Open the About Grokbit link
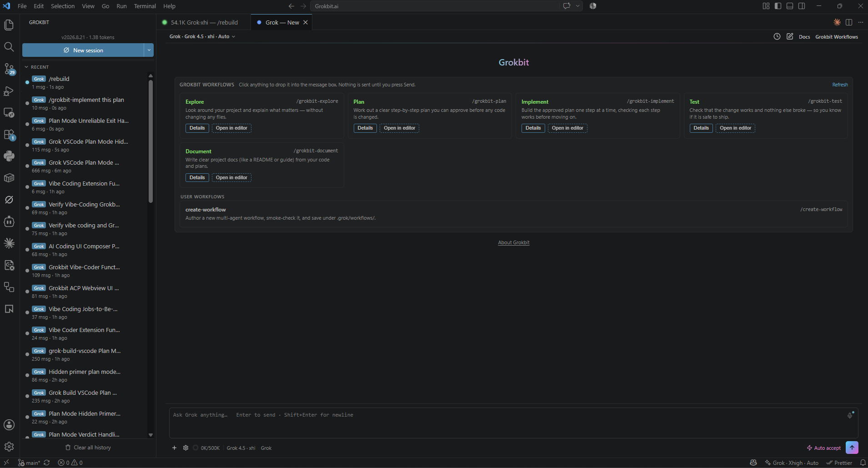 514,242
